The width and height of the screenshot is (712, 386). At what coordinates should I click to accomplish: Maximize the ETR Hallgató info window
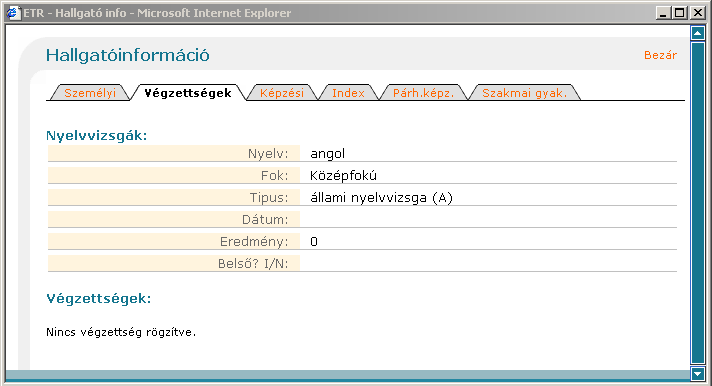pyautogui.click(x=680, y=13)
